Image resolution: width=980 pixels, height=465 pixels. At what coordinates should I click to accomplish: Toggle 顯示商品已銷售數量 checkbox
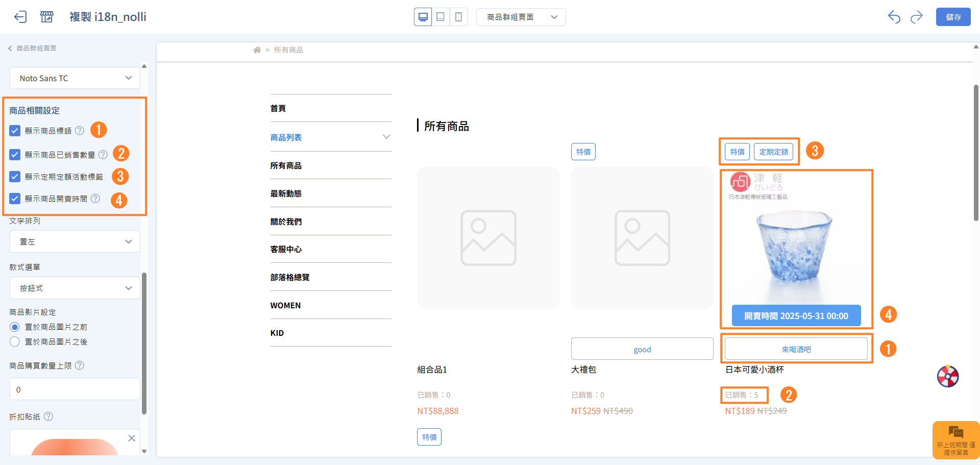(15, 154)
